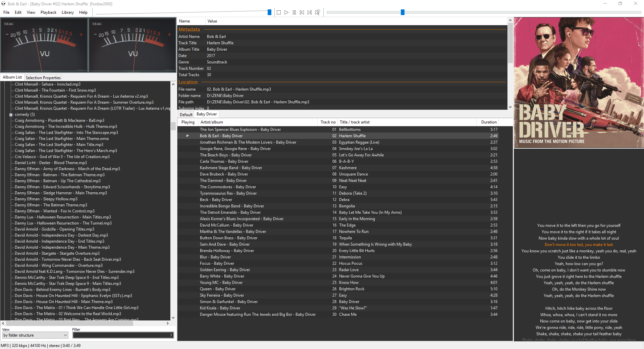Screen dimensions: 644x349
Task: Select Don Davis - Behind Enemy Lines item
Action: tap(62, 290)
